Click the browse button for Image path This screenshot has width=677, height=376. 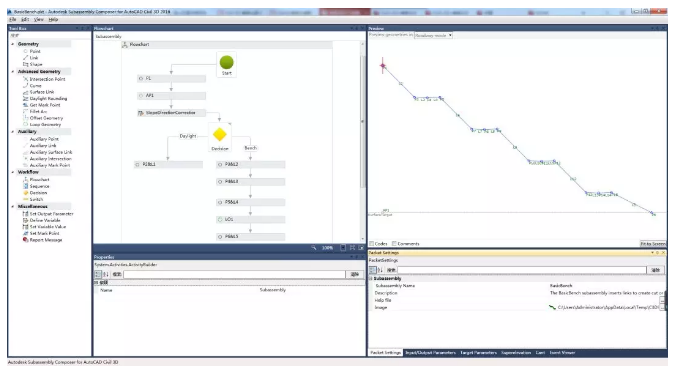point(662,307)
